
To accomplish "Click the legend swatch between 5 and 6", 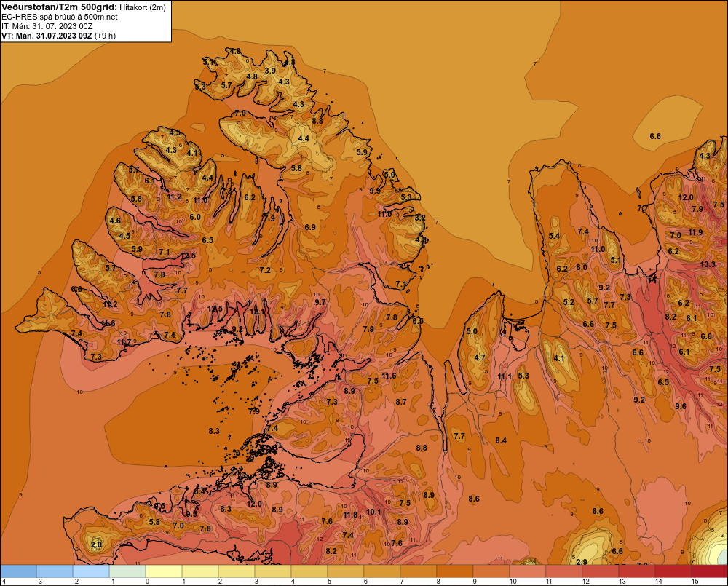I will (346, 571).
